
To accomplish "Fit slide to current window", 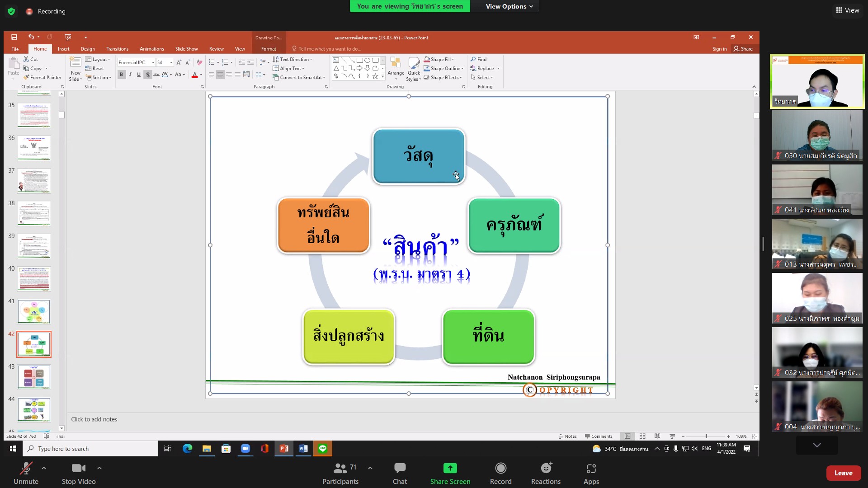I will (755, 436).
